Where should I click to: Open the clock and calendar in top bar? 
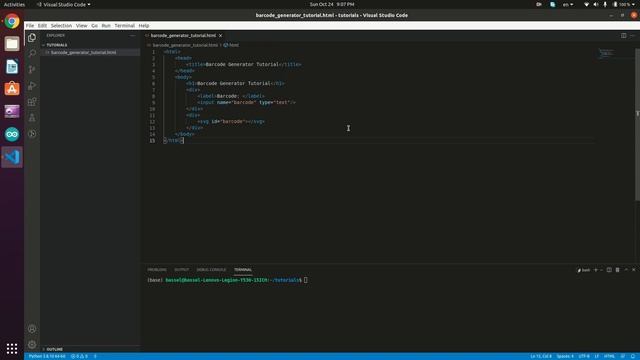click(x=332, y=4)
